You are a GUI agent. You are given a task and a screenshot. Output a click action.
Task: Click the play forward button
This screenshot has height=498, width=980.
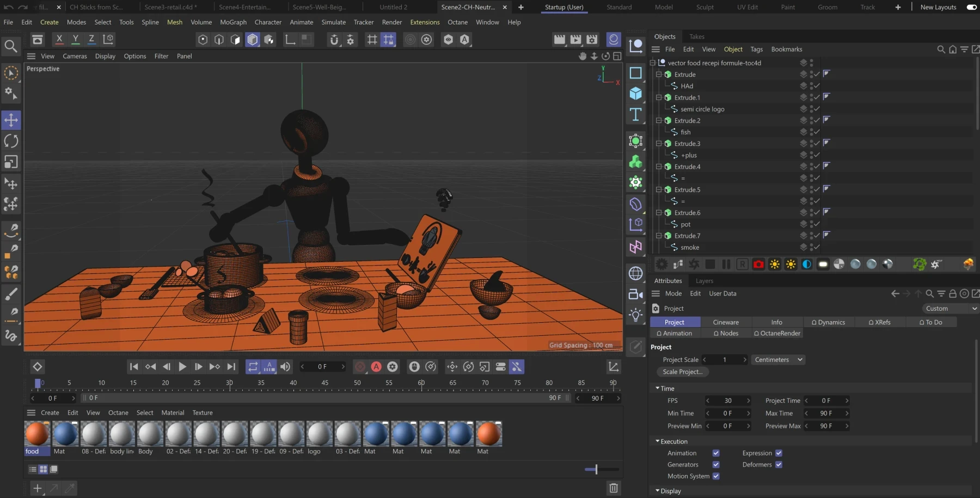point(182,367)
